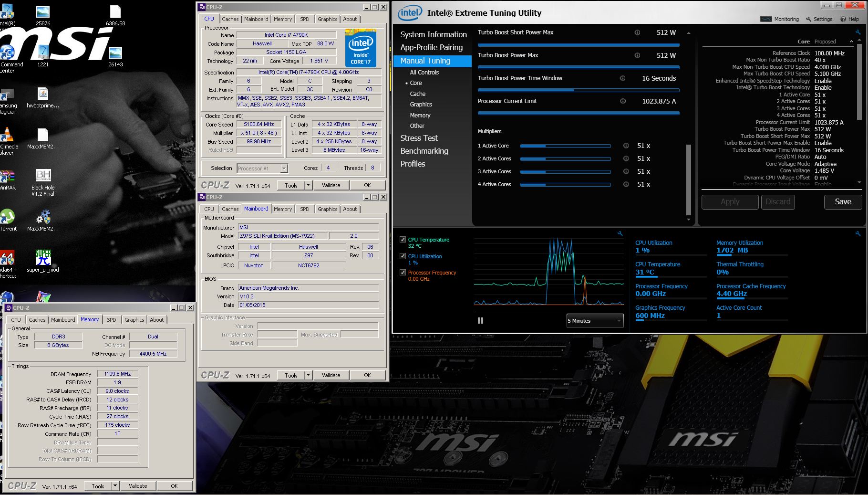This screenshot has height=495, width=868.
Task: Open the 26143 image icon
Action: click(x=115, y=56)
